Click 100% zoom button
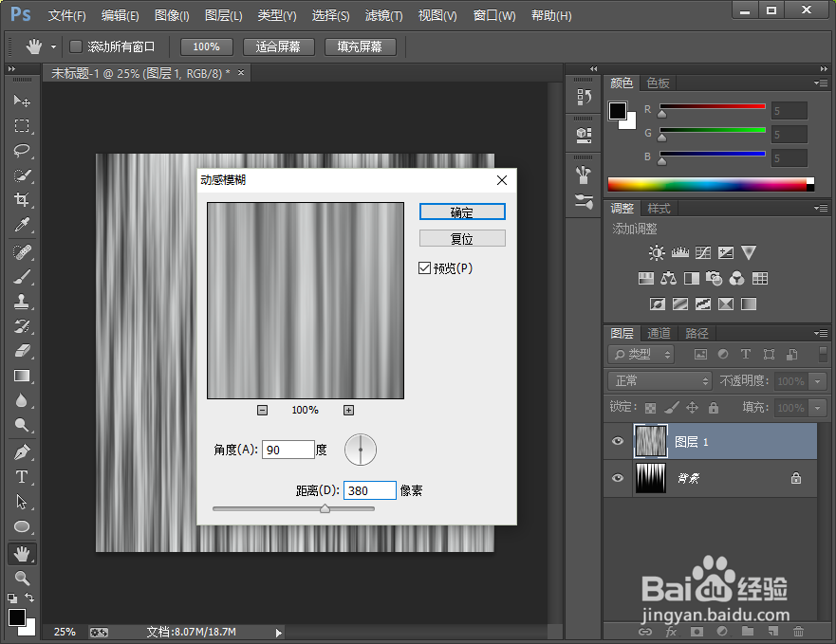Image resolution: width=836 pixels, height=644 pixels. coord(206,46)
